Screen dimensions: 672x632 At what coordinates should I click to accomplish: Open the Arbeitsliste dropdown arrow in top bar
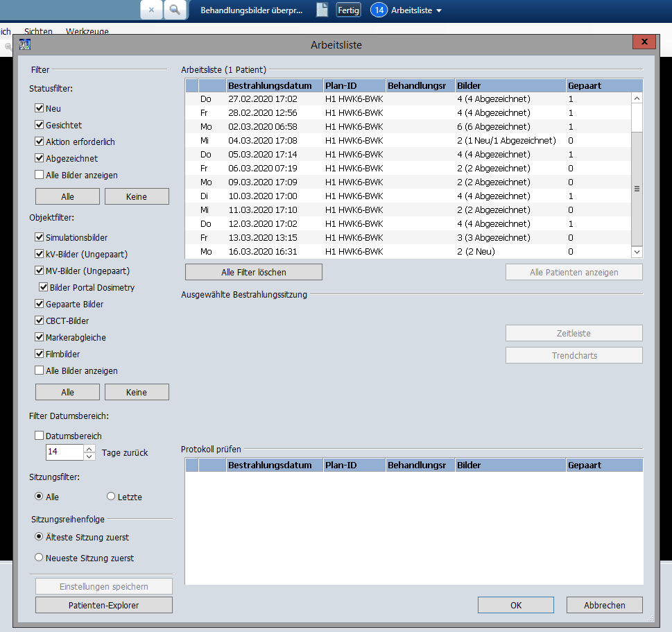(x=438, y=10)
